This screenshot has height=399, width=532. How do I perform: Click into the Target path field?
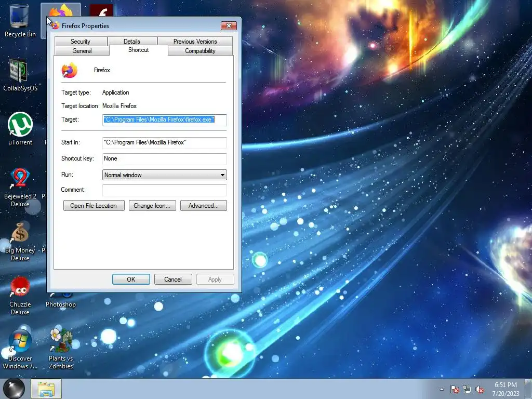coord(165,120)
